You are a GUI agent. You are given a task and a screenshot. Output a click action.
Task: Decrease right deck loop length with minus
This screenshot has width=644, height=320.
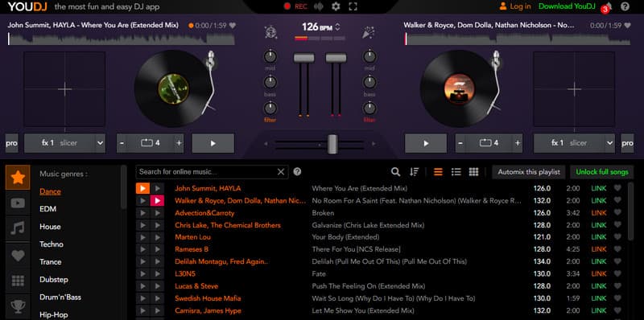coord(460,143)
